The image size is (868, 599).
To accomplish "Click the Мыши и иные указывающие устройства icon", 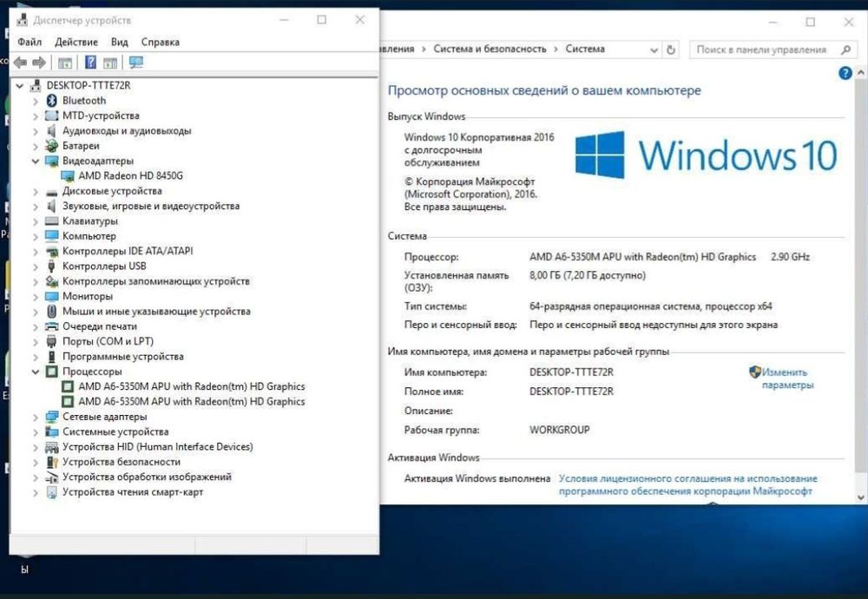I will tap(51, 311).
